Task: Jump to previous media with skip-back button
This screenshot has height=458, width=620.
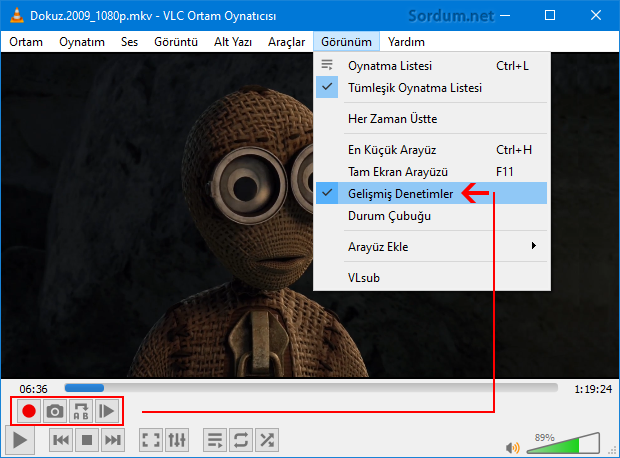Action: [61, 440]
